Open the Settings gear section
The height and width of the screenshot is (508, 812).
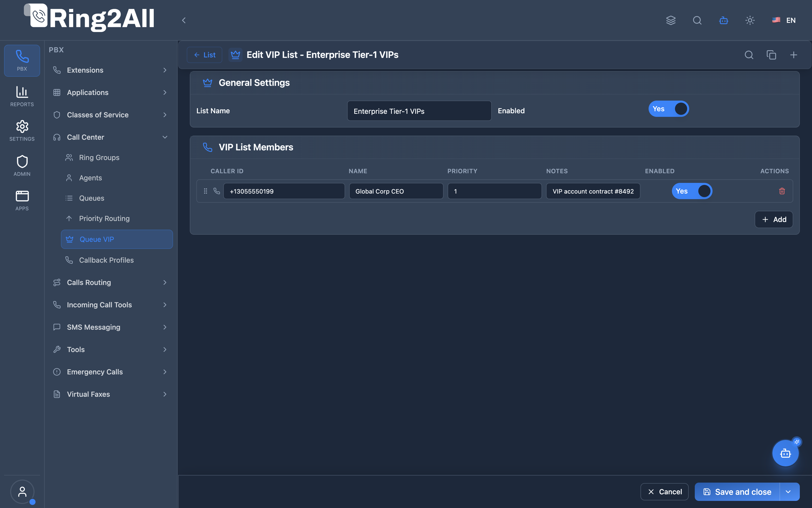(x=22, y=131)
